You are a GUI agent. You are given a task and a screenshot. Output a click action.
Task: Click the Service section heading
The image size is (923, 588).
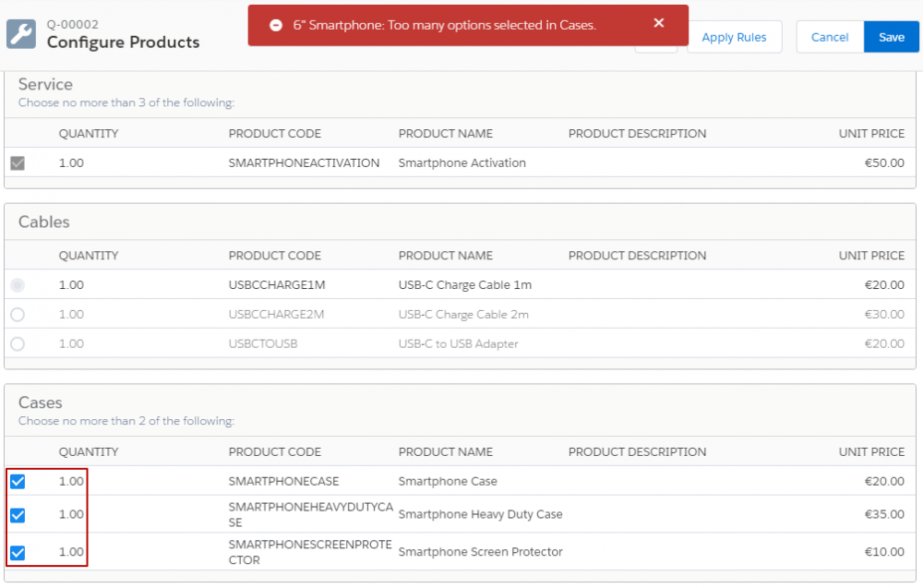pos(45,84)
